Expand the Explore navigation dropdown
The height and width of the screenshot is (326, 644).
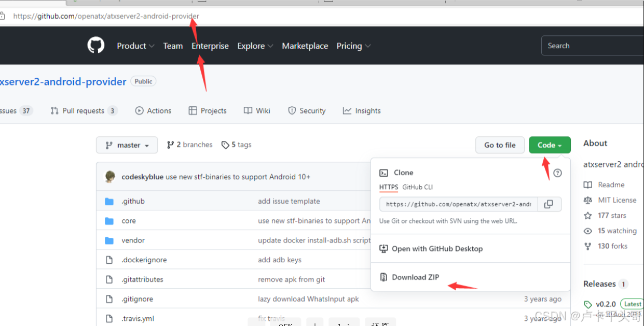255,46
